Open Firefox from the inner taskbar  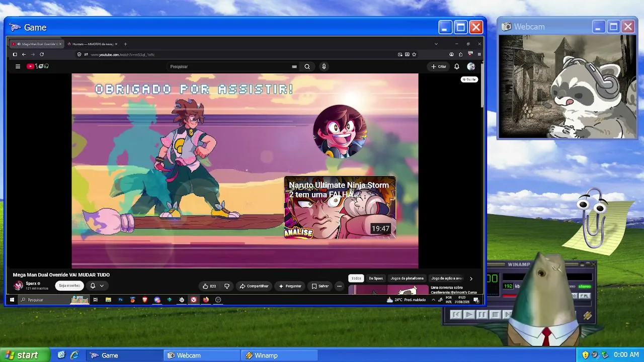pyautogui.click(x=206, y=300)
